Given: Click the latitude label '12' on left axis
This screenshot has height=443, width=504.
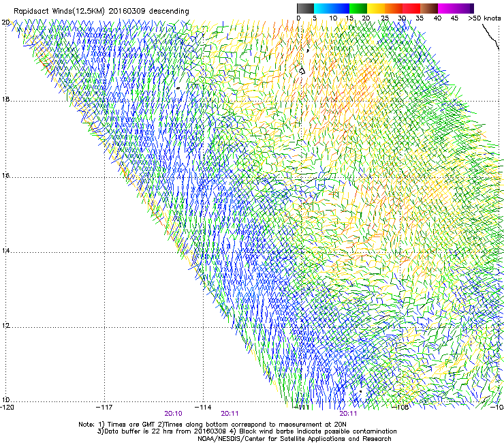Looking at the screenshot, I should pos(5,326).
